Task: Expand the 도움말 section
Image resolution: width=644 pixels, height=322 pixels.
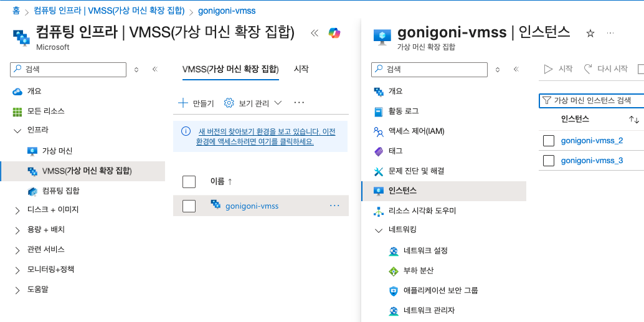Action: 17,290
